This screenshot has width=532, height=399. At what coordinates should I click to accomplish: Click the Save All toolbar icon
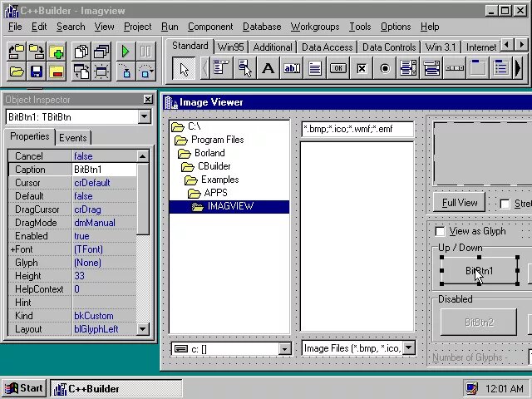37,52
